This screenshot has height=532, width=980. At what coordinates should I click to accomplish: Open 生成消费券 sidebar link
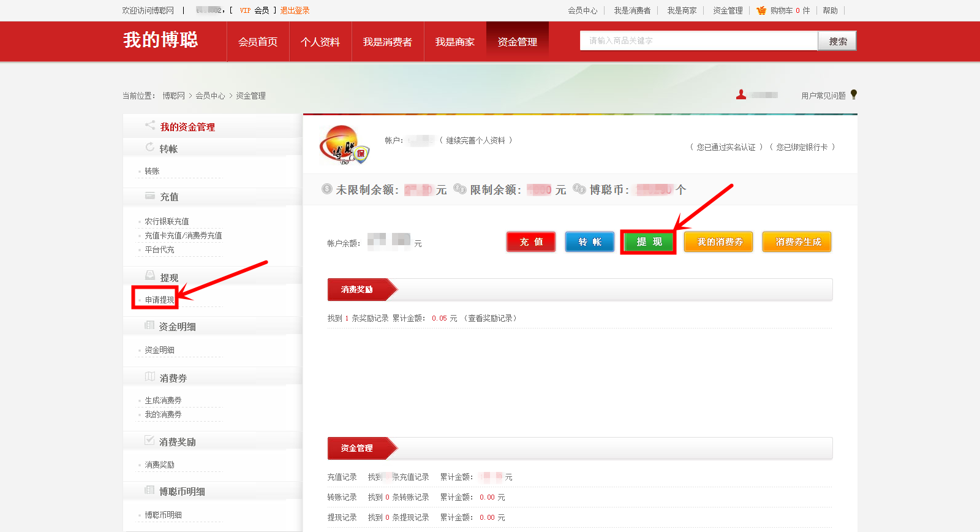point(163,400)
